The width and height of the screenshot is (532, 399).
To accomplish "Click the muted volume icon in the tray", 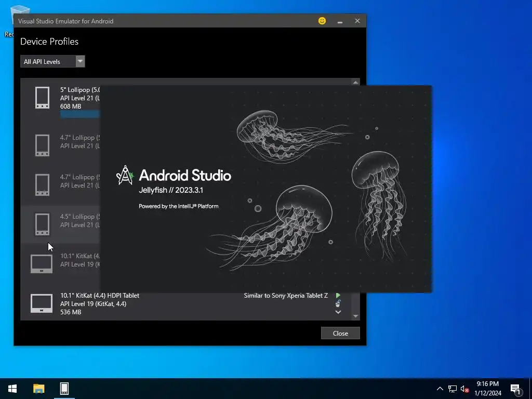I will coord(464,389).
